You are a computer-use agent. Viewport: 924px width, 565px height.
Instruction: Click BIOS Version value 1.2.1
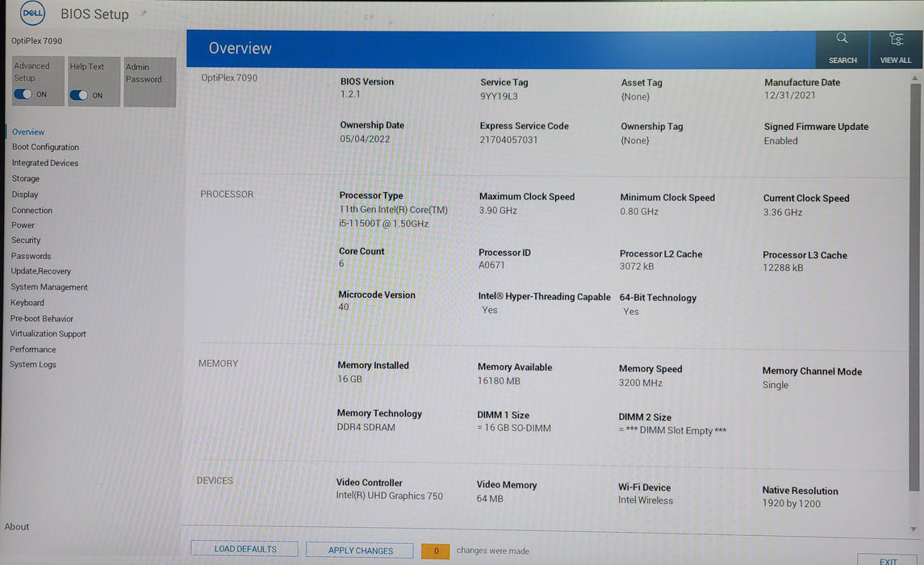click(350, 94)
